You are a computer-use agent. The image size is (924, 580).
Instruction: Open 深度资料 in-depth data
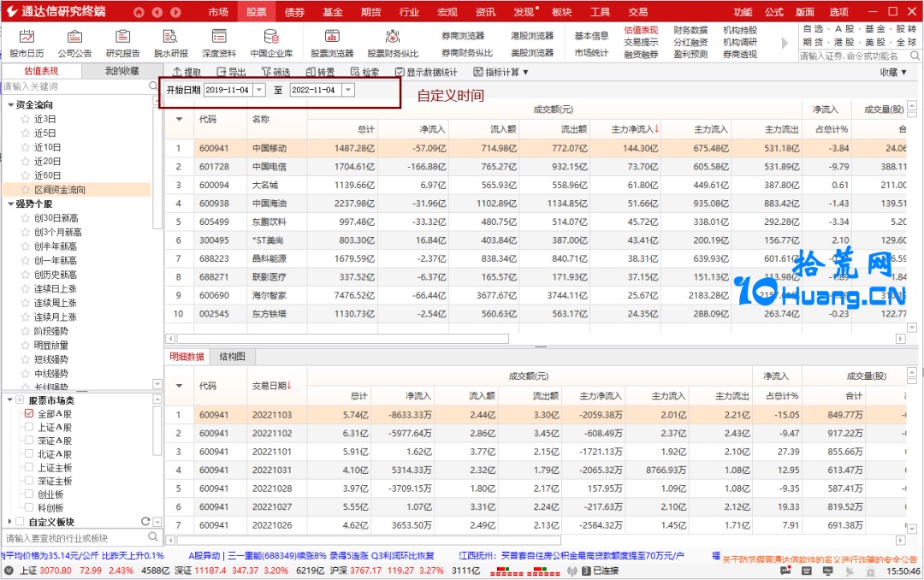coord(219,44)
